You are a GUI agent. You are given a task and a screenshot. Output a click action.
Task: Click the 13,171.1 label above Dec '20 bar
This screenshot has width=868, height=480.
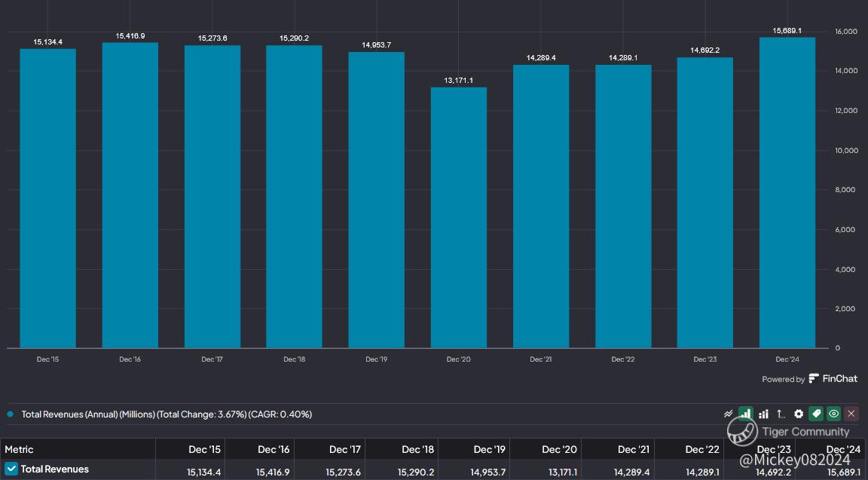click(x=459, y=81)
